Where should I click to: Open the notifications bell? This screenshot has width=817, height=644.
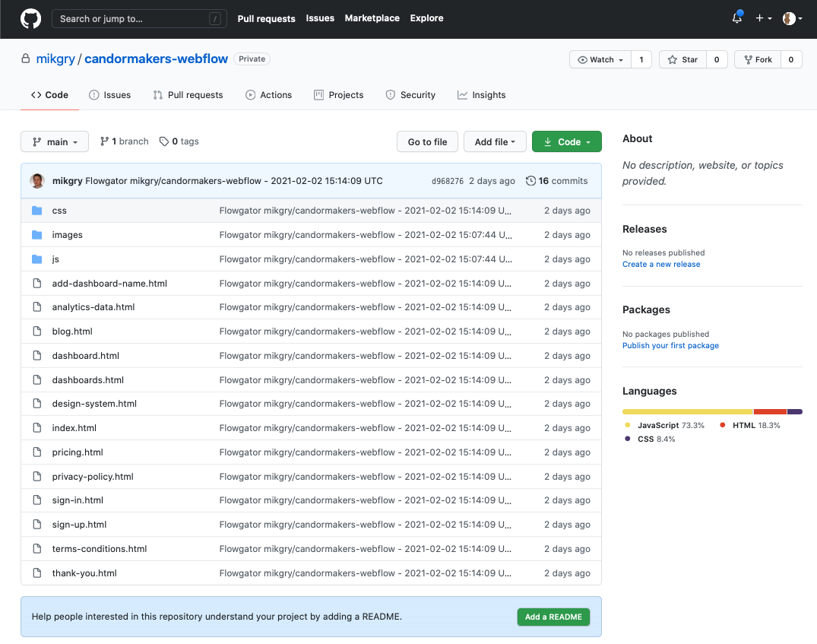pyautogui.click(x=736, y=18)
